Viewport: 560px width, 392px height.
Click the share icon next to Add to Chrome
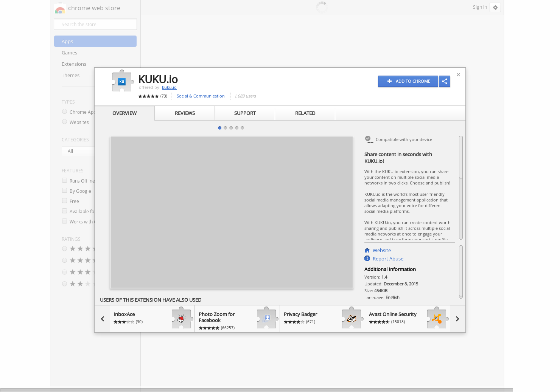[444, 81]
